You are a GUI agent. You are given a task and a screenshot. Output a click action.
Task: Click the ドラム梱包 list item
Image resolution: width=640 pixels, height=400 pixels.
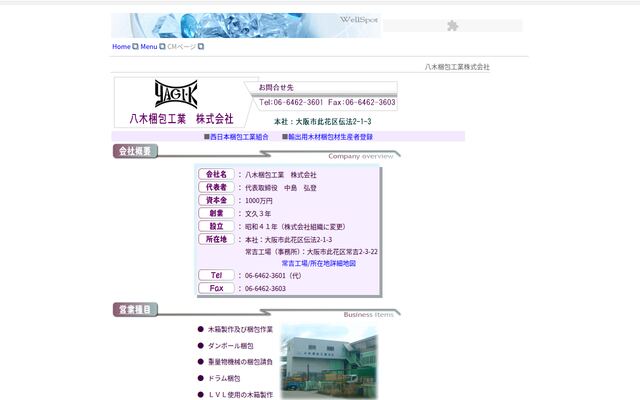click(x=224, y=378)
